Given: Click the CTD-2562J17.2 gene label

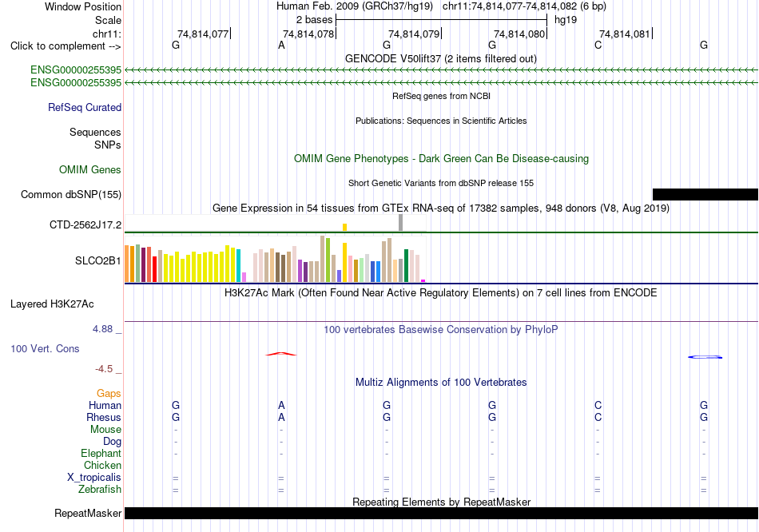Looking at the screenshot, I should coord(85,224).
